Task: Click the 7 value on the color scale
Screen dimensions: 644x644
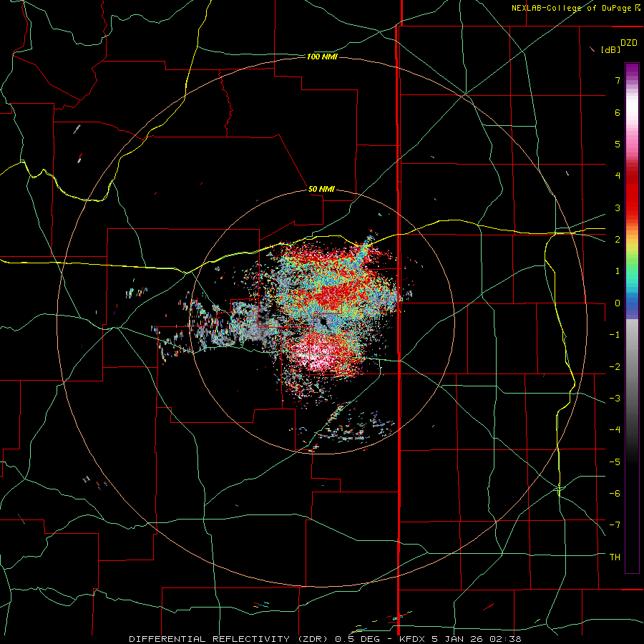Action: (x=618, y=80)
